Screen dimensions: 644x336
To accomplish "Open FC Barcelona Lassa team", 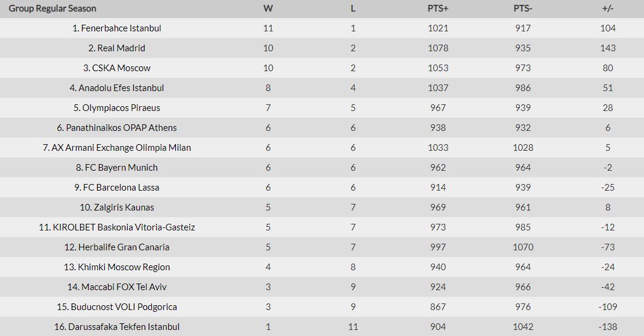I will 117,188.
